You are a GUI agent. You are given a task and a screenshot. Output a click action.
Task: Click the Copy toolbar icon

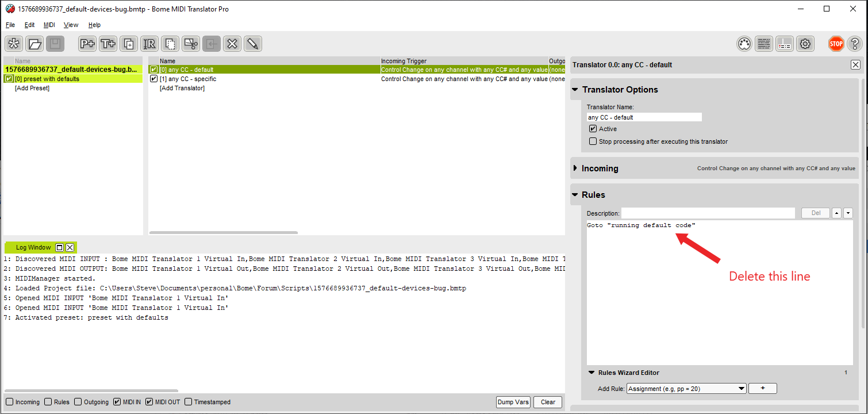170,43
